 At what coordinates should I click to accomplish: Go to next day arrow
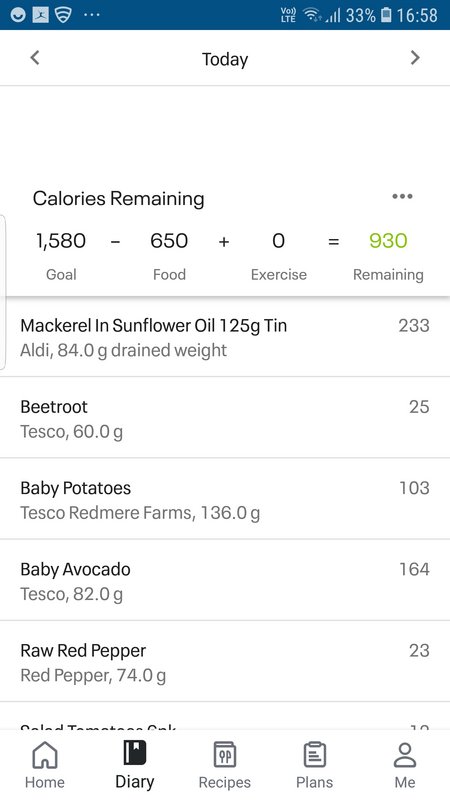click(x=415, y=58)
